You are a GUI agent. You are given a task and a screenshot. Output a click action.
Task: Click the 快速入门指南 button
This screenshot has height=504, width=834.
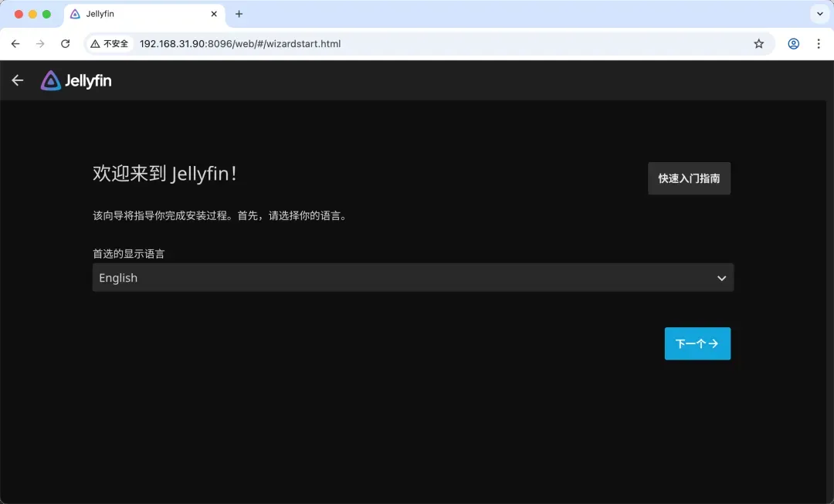coord(689,178)
